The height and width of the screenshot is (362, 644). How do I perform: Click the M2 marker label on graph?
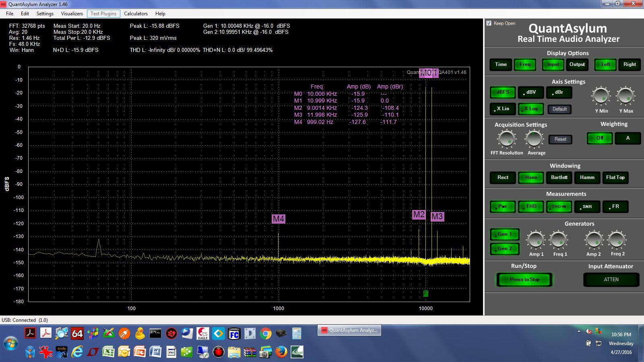[x=419, y=214]
